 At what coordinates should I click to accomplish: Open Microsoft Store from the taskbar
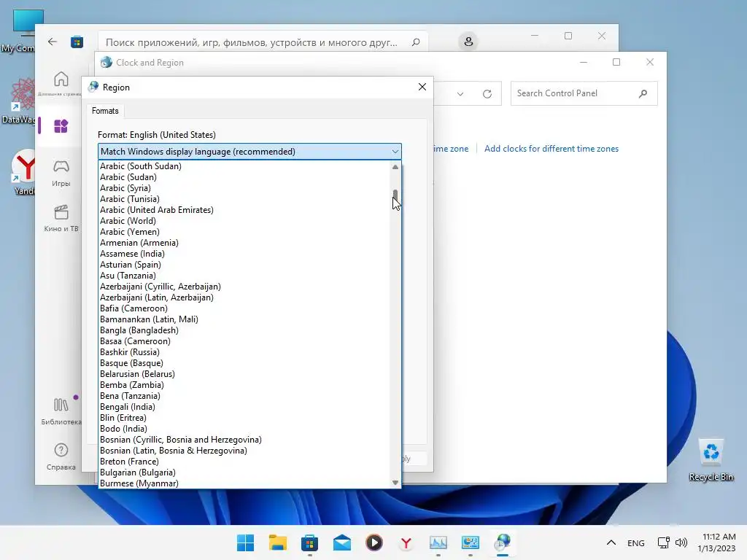pyautogui.click(x=309, y=542)
